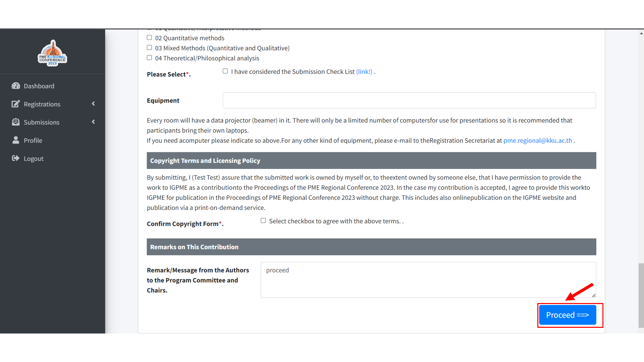Screen dimensions: 644x362
Task: Click the Registrations edit-pencil icon
Action: 16,104
